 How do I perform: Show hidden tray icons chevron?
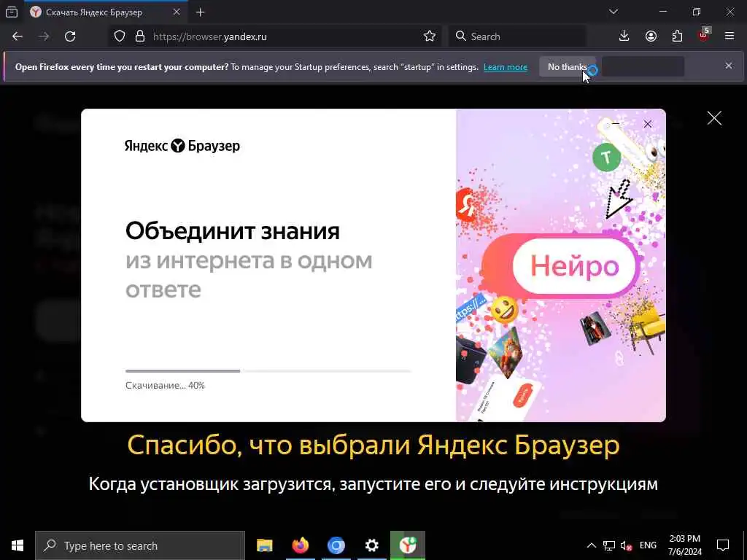point(591,545)
